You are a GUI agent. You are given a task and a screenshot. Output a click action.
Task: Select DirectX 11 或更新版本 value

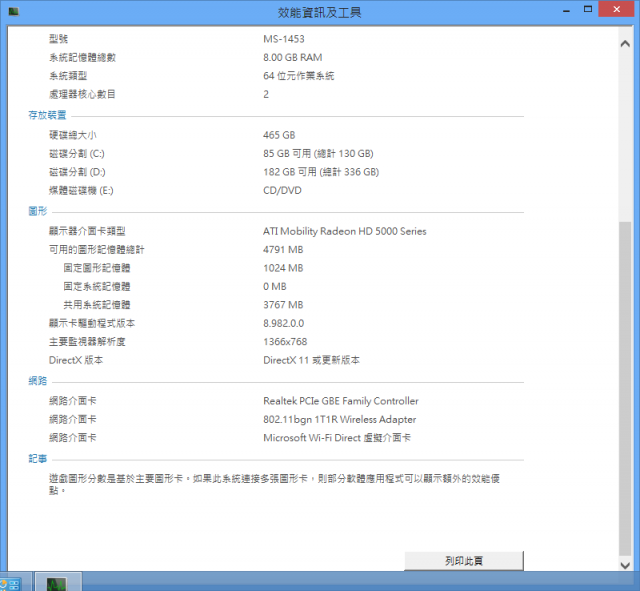pos(311,360)
